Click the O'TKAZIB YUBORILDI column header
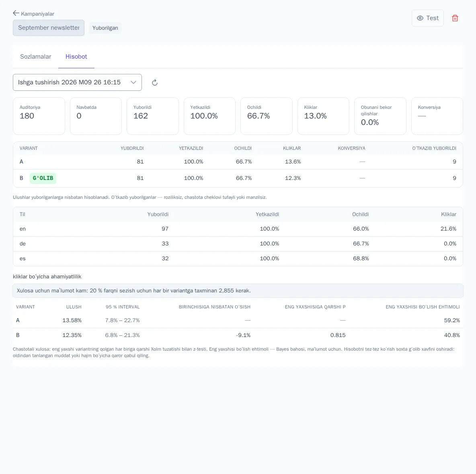Screen dimensions: 476x474 point(434,148)
